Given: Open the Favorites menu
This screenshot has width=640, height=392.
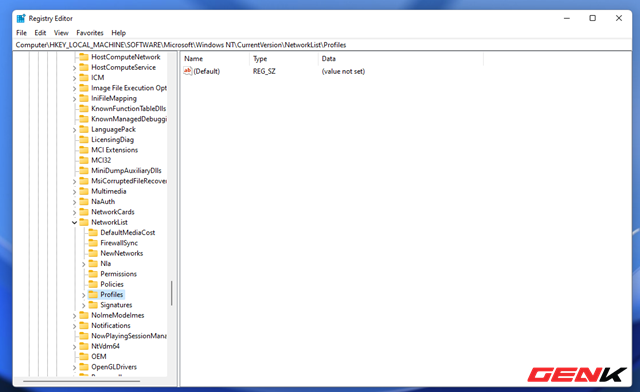Looking at the screenshot, I should [x=90, y=33].
